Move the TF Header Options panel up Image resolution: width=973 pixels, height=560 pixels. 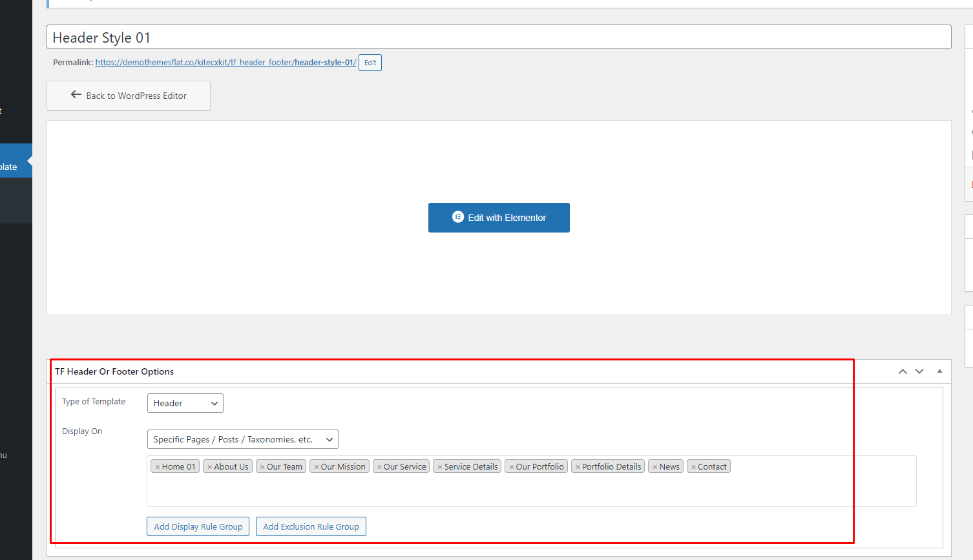click(903, 371)
